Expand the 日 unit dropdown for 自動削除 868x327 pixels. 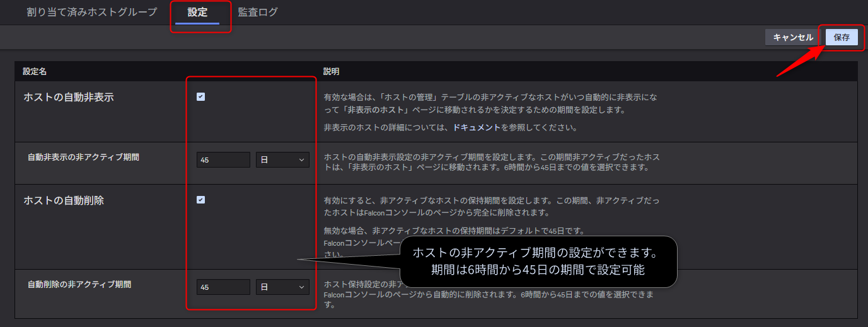(x=282, y=287)
